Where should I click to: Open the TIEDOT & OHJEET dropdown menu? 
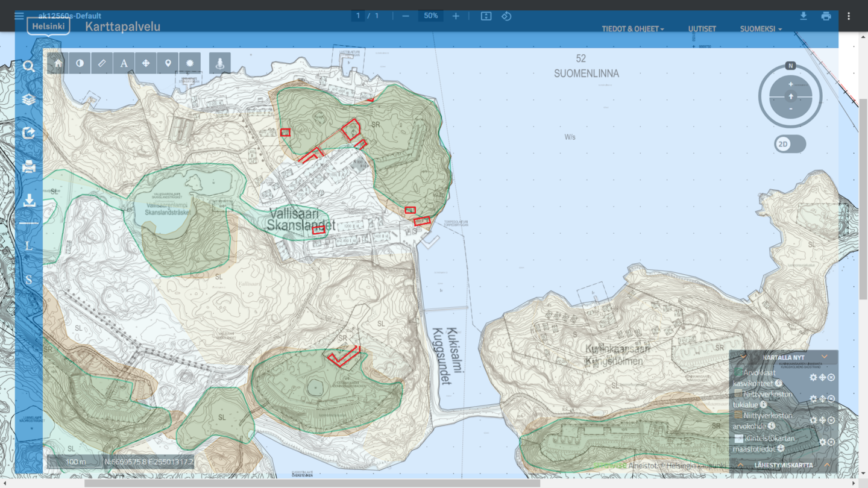pos(633,29)
